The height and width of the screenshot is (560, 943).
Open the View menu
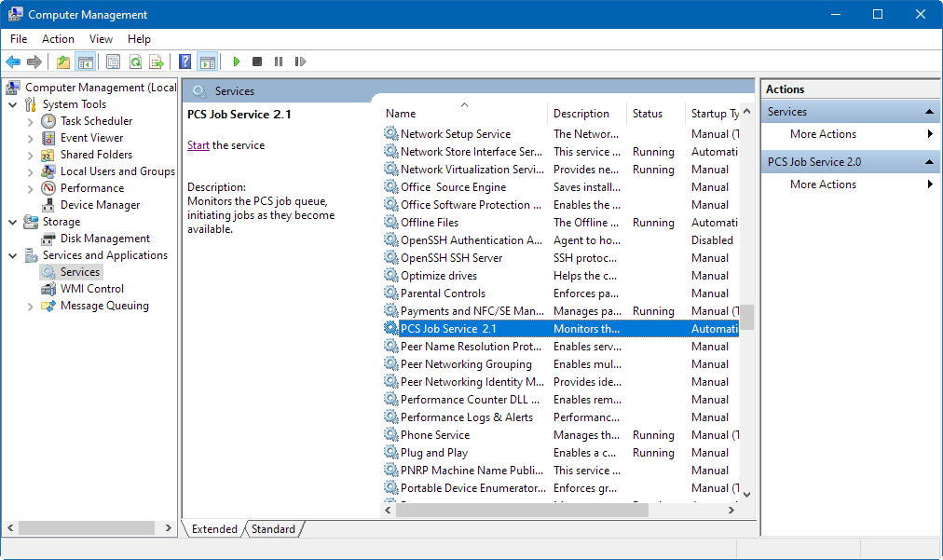pyautogui.click(x=101, y=39)
